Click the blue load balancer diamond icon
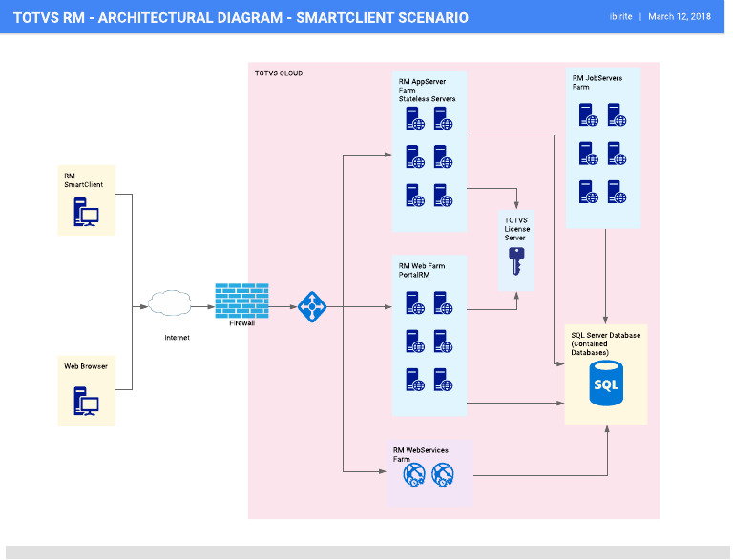This screenshot has height=560, width=733. click(x=312, y=306)
